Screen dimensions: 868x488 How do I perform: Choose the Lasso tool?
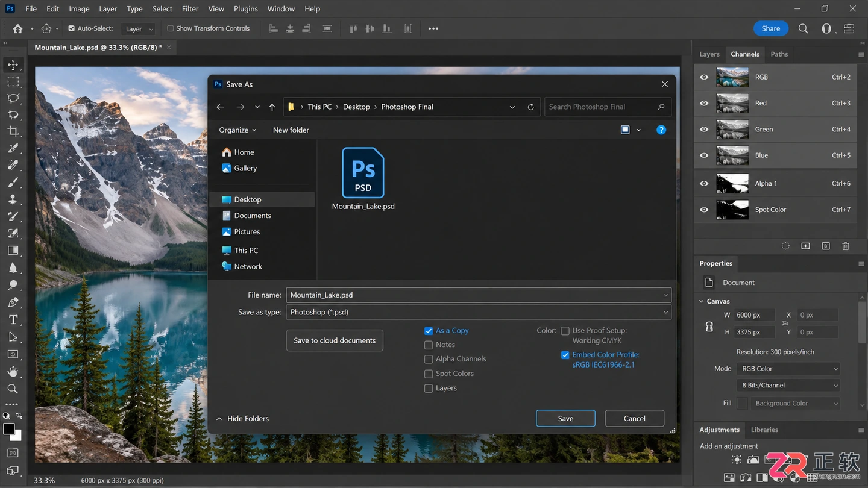tap(13, 98)
